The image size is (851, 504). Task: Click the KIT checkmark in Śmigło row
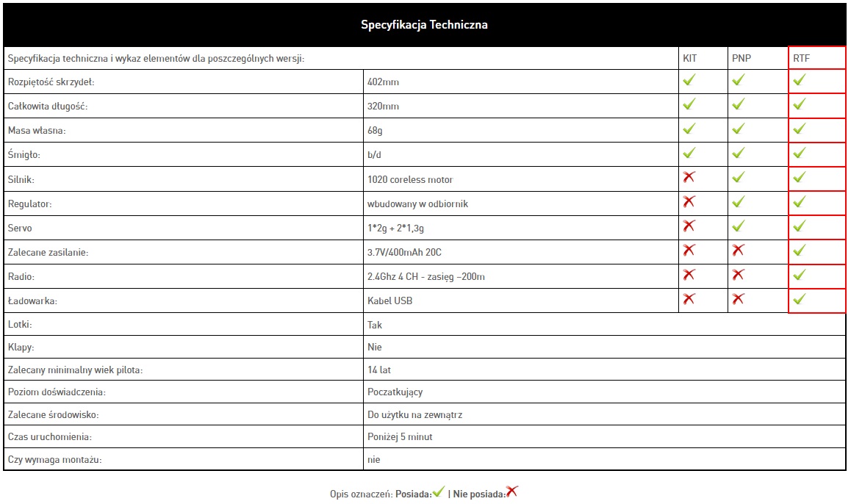[x=689, y=153]
